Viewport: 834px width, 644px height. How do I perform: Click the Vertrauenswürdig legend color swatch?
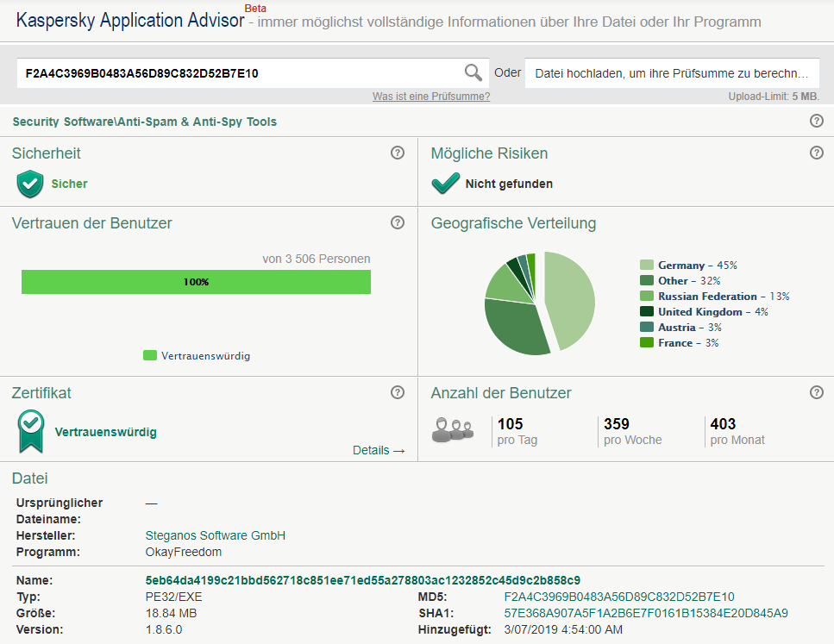tap(150, 355)
